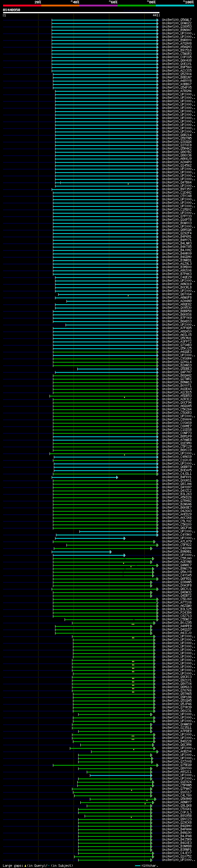Screen dimensions: 197x868
Task: Click the white query sequence bar below AV440950
Action: click(x=81, y=12)
